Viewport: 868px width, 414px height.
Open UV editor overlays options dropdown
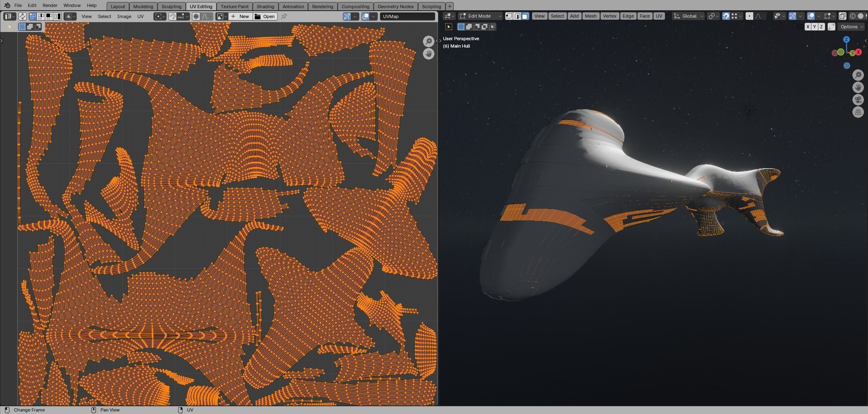point(374,16)
